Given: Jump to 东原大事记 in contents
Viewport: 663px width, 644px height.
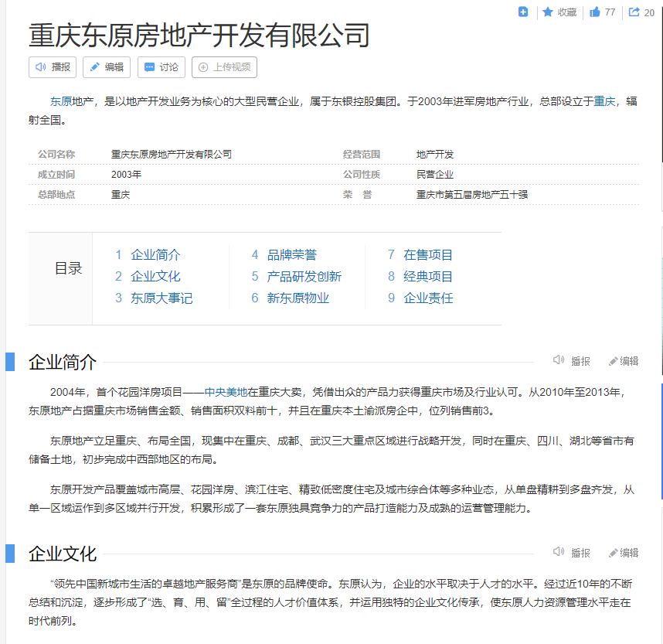Looking at the screenshot, I should pyautogui.click(x=161, y=298).
